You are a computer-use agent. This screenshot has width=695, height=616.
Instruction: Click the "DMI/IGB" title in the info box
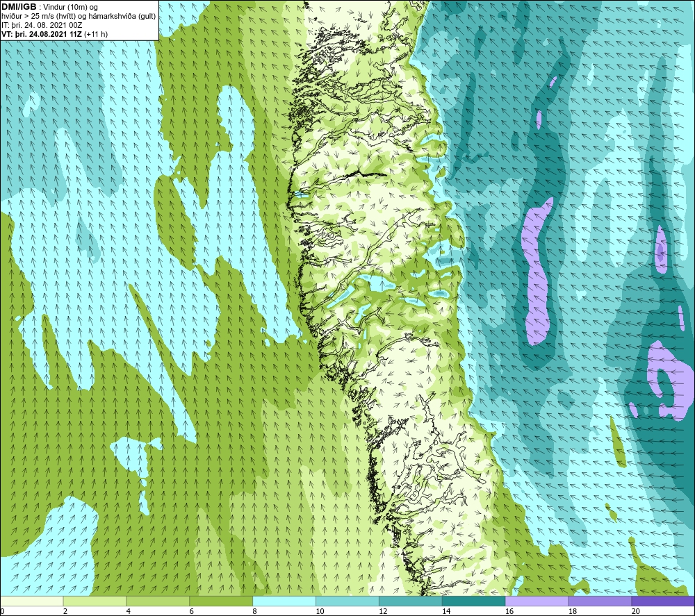(x=19, y=7)
